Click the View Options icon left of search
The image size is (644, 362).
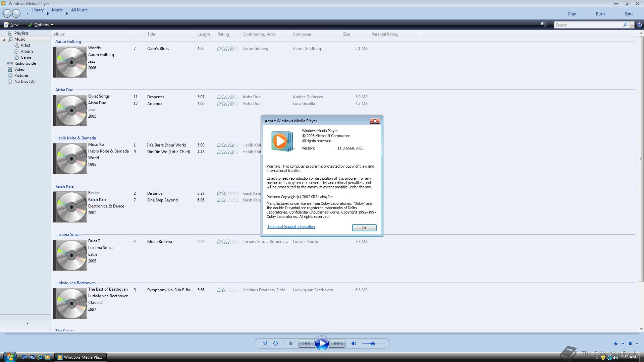(x=544, y=24)
